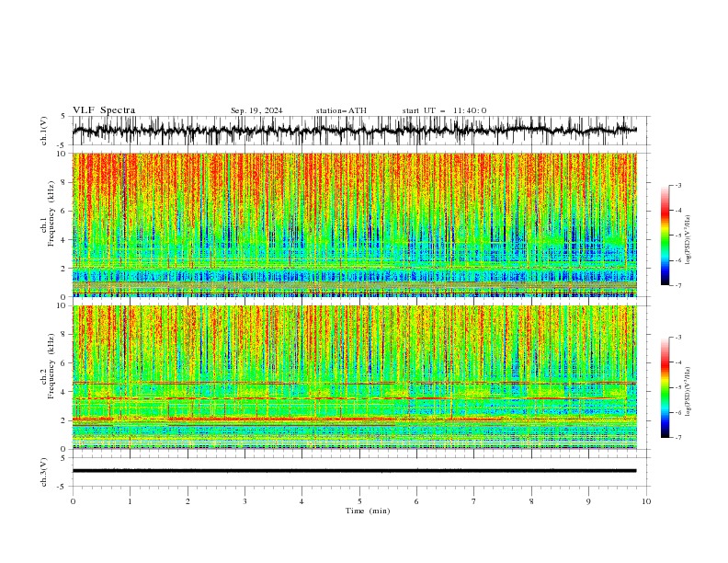Click time axis tick label "7"

click(474, 501)
